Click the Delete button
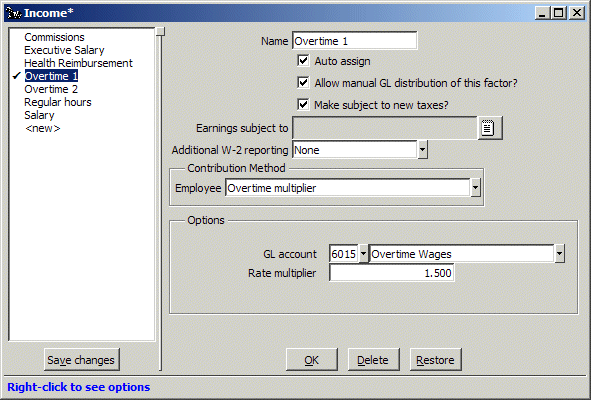This screenshot has width=591, height=400. (373, 360)
